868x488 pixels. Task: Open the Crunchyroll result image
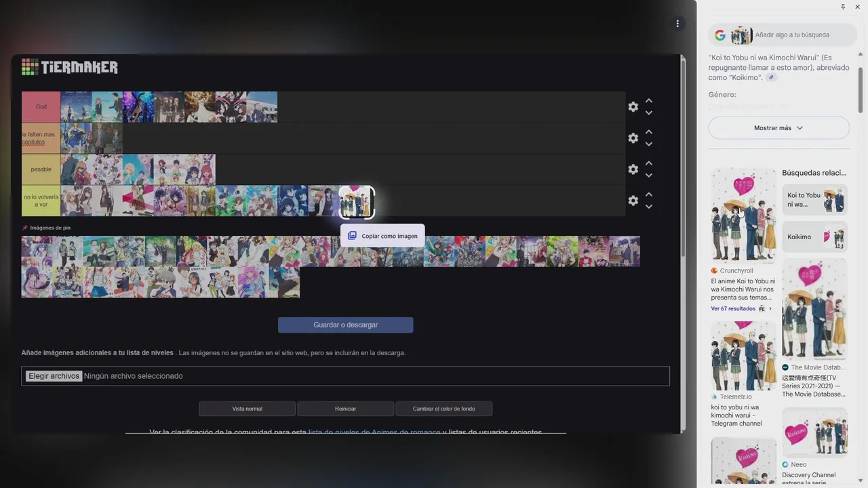coord(743,216)
